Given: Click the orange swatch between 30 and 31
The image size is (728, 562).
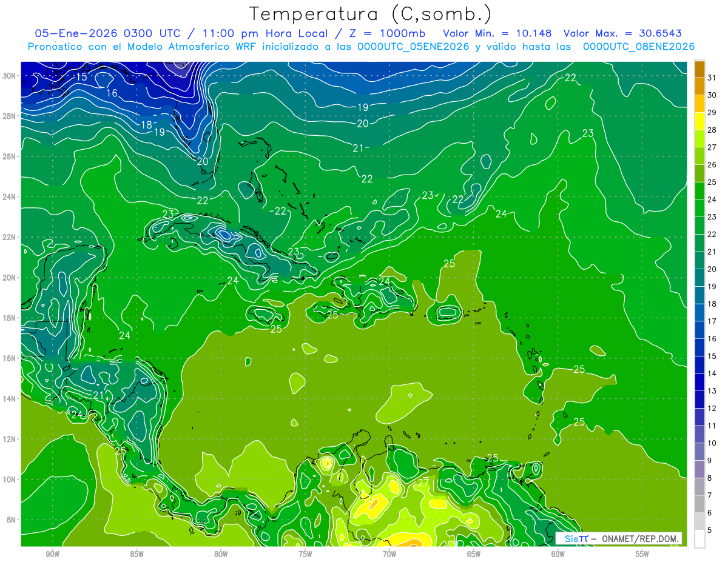Looking at the screenshot, I should pos(699,86).
